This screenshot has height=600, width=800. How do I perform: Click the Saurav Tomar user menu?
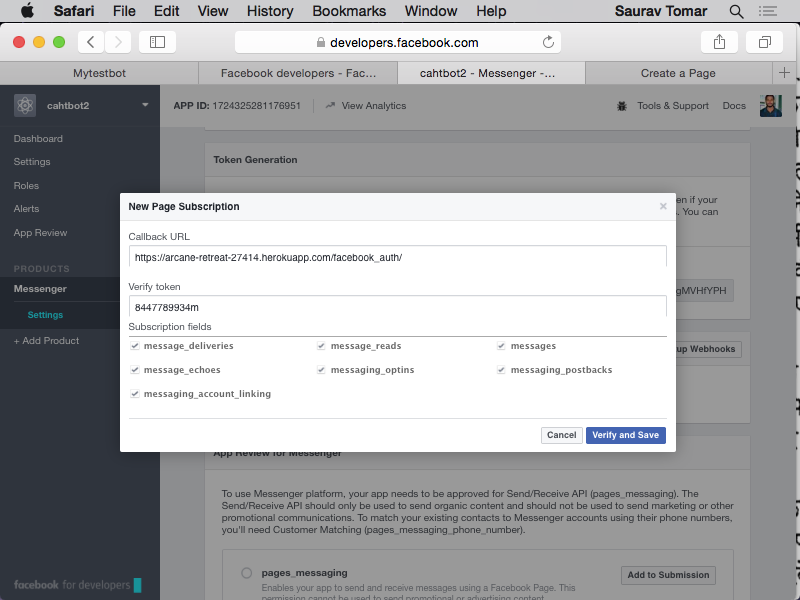(661, 11)
